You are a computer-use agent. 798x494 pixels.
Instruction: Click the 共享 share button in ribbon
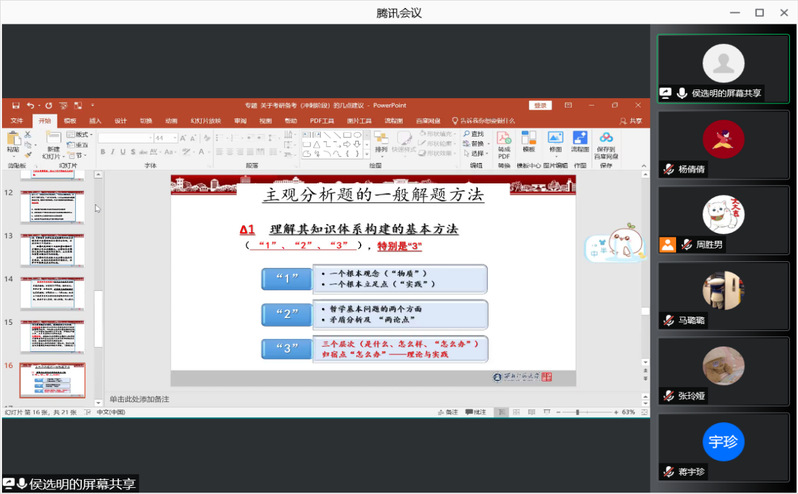pyautogui.click(x=634, y=120)
